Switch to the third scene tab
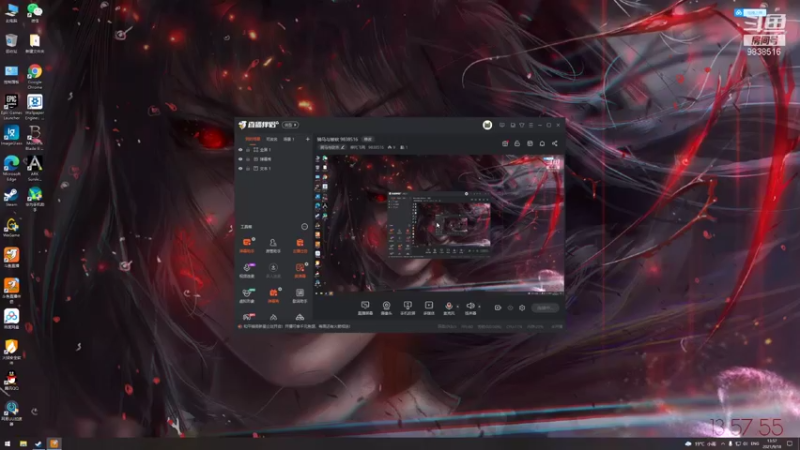 (289, 139)
